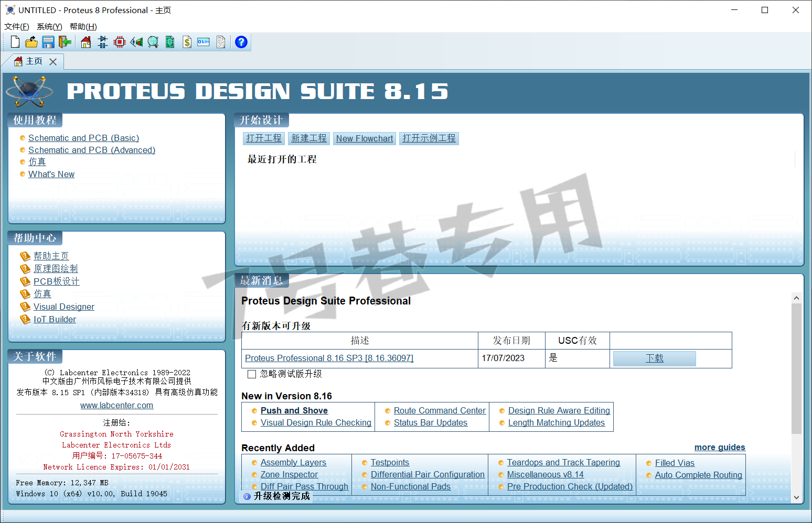This screenshot has width=812, height=523.
Task: Click the more guides link
Action: pyautogui.click(x=720, y=447)
